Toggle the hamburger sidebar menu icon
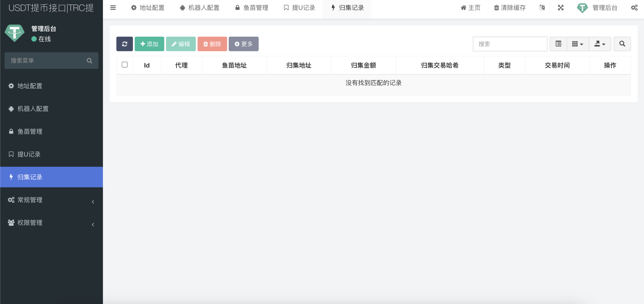 (113, 8)
